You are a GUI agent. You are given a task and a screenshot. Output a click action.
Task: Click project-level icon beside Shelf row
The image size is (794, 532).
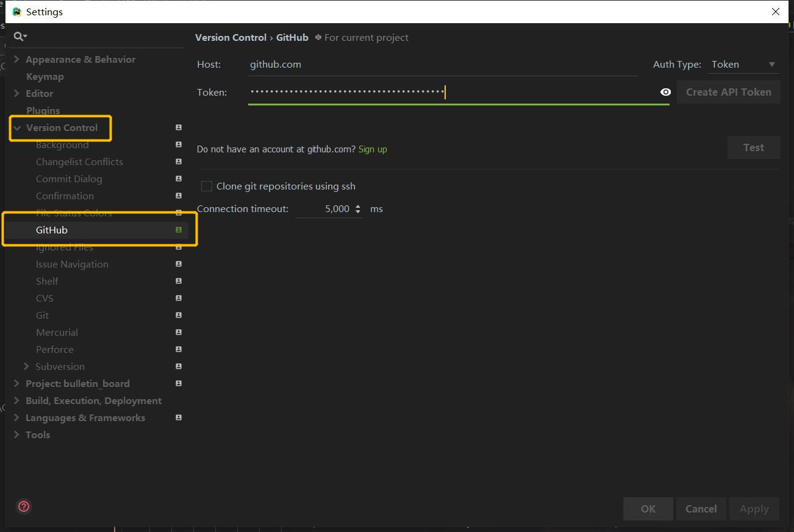pos(179,281)
